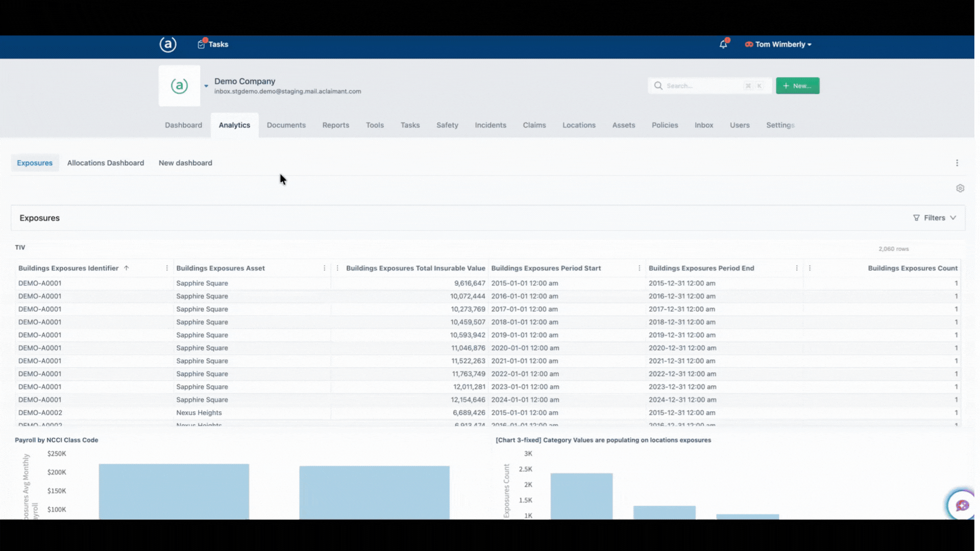The image size is (980, 551).
Task: Click the Filters funnel icon
Action: 916,218
